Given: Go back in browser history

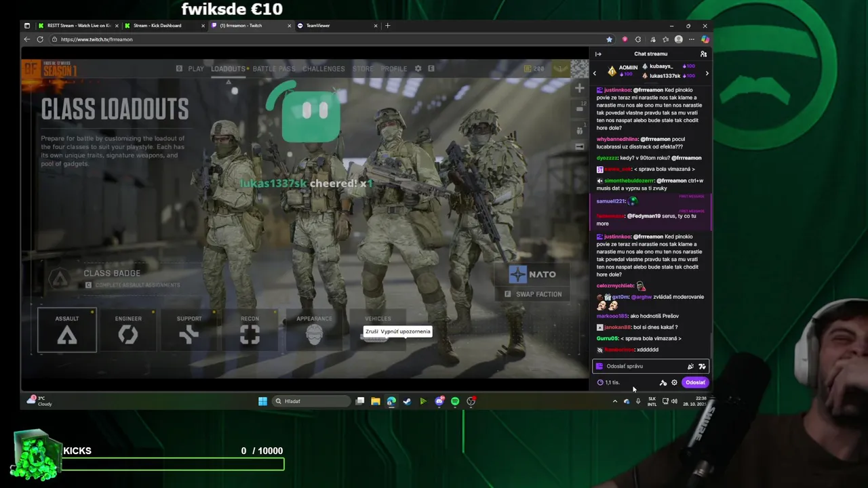Looking at the screenshot, I should [28, 39].
